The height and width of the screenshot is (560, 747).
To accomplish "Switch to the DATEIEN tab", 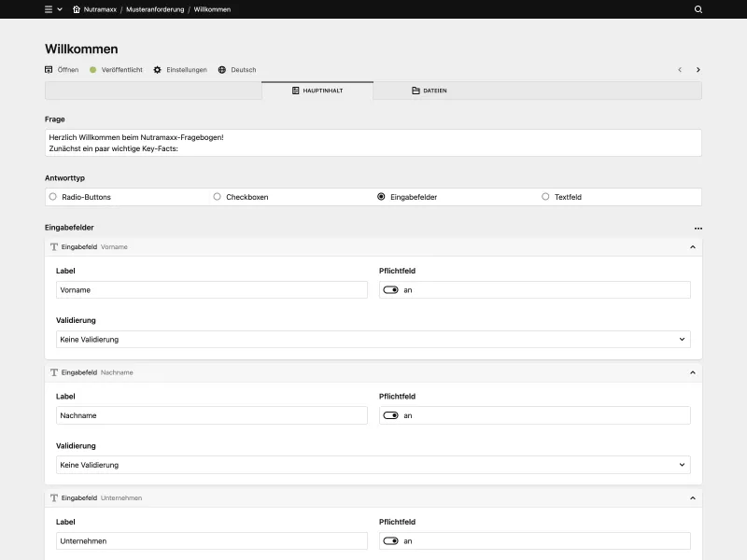I will pyautogui.click(x=430, y=91).
